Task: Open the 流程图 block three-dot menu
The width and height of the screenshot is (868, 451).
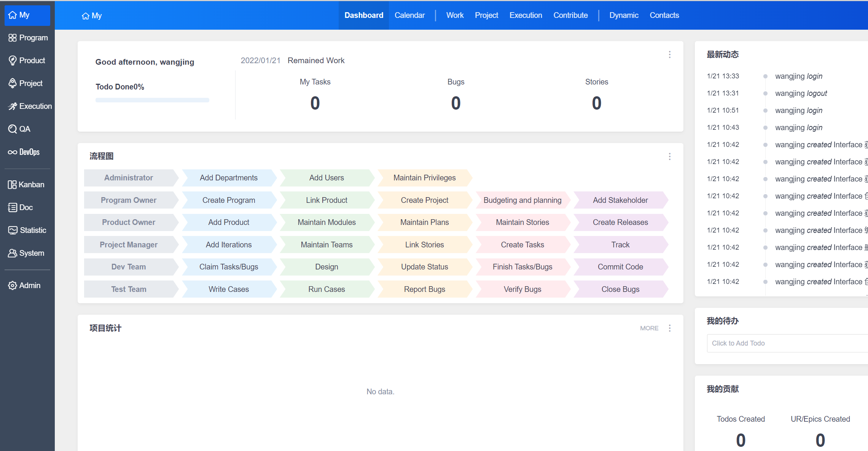Action: (x=670, y=156)
